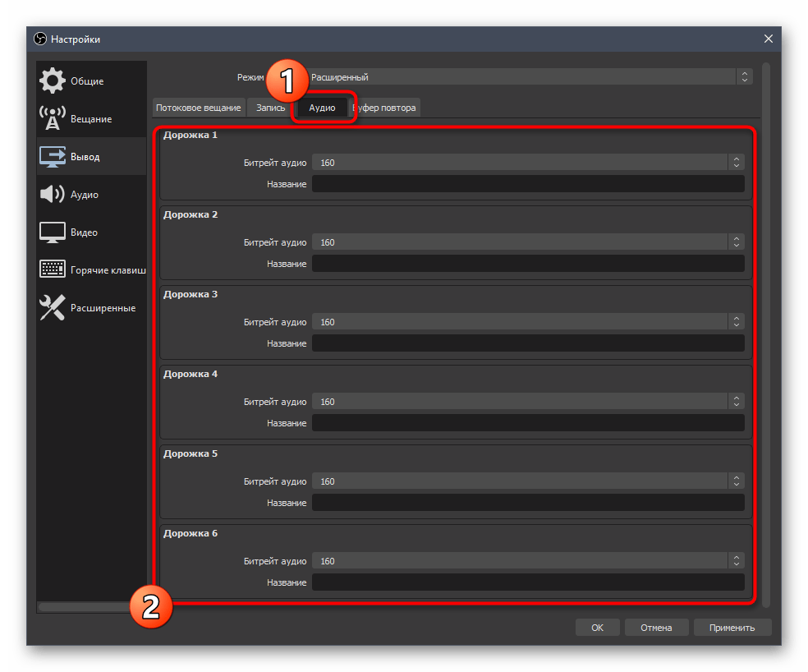Open the Вещание broadcast antenna icon
808x672 pixels.
(53, 119)
